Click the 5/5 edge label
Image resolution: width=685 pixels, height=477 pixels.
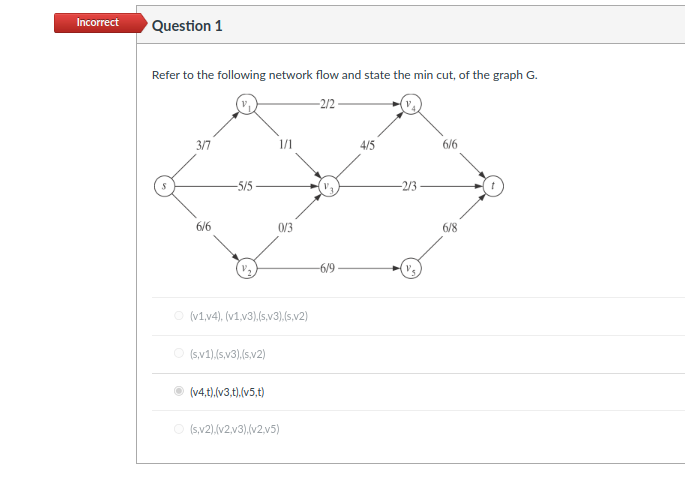pyautogui.click(x=245, y=187)
